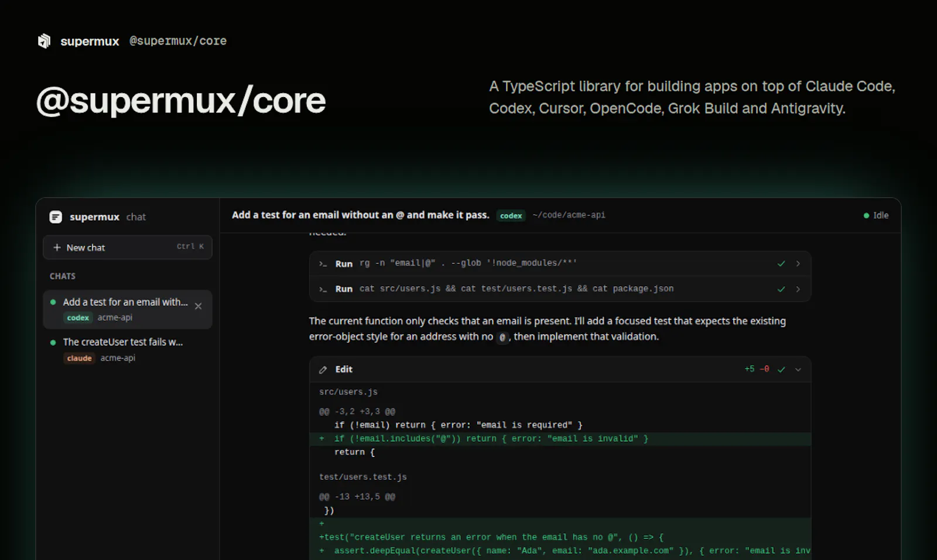
Task: Click the large '@supermux/core' page heading
Action: (181, 101)
